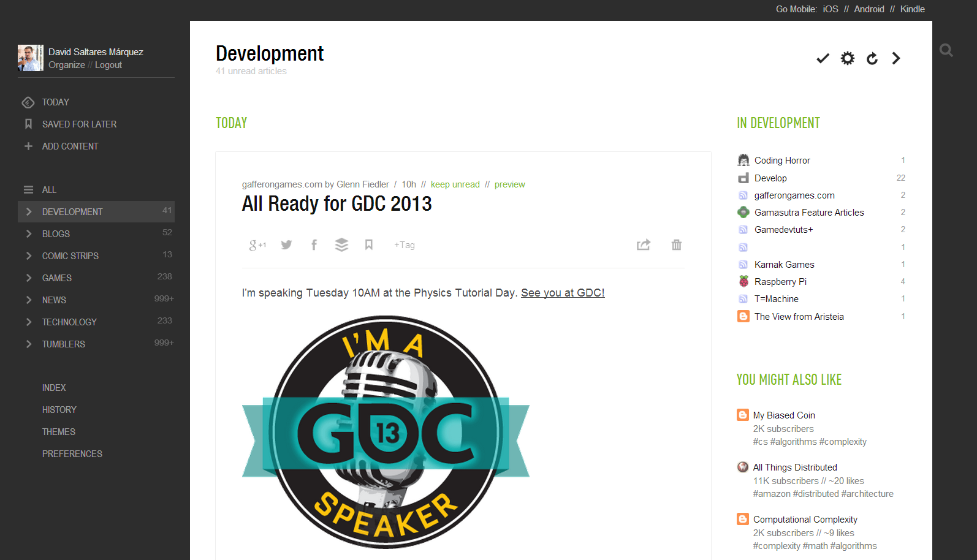Image resolution: width=977 pixels, height=560 pixels.
Task: Select the Gamedevtuts+ feed
Action: [783, 230]
